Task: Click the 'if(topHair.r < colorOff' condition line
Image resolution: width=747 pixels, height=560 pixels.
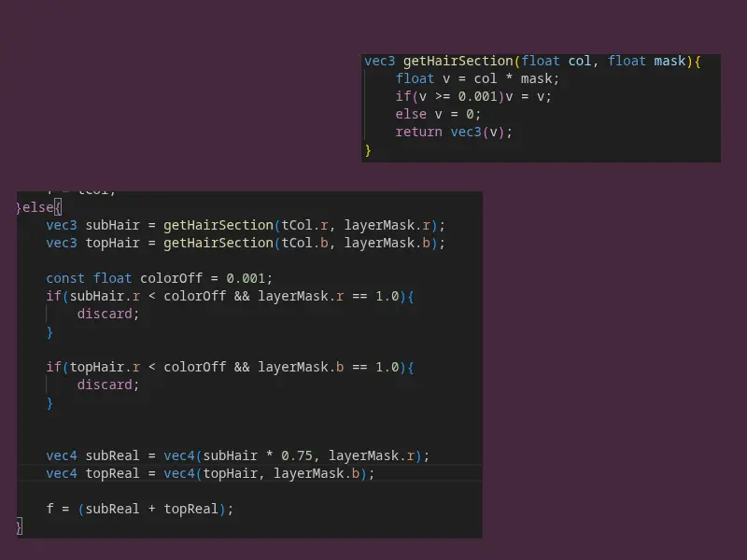Action: [230, 367]
